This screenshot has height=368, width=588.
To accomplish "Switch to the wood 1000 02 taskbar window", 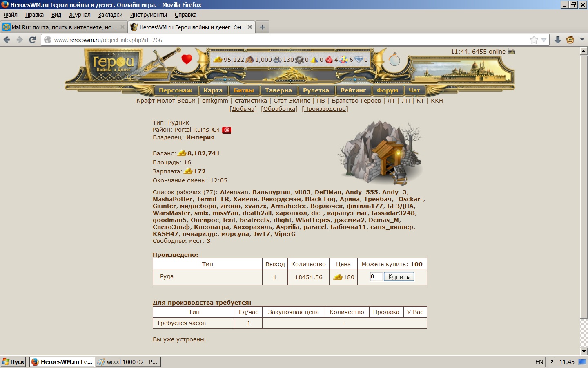I will click(128, 362).
